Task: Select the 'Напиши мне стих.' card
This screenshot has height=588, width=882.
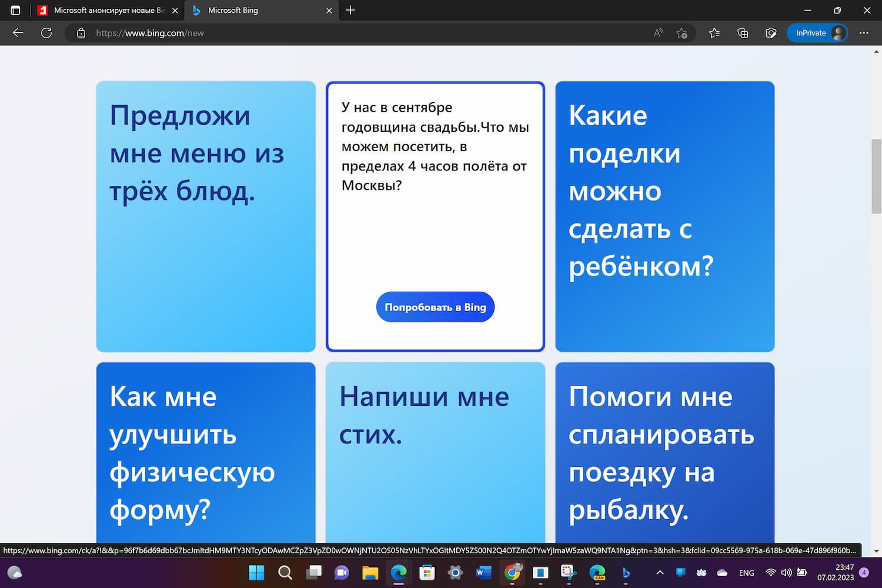Action: 435,453
